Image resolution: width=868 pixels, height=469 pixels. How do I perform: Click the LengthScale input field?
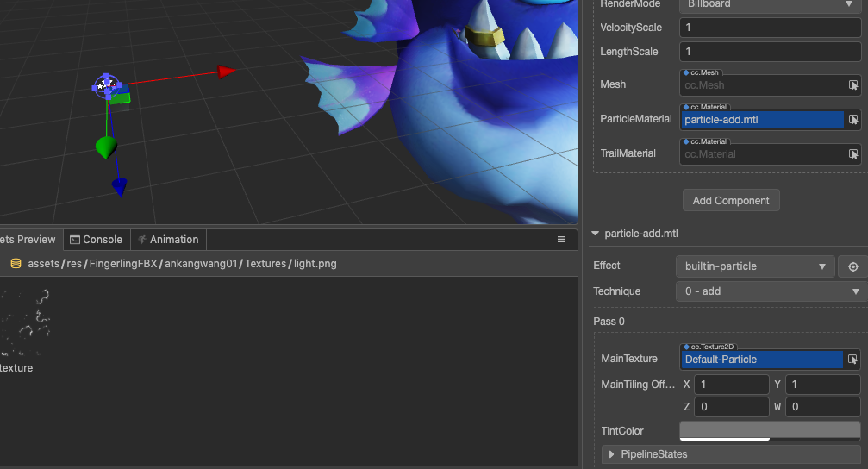click(770, 52)
